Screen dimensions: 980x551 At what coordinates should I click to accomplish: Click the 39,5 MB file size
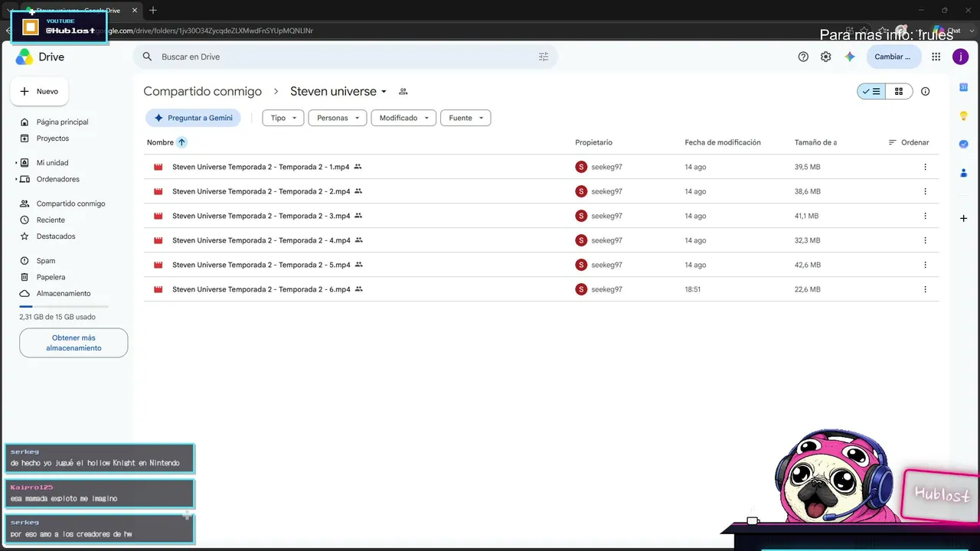[x=807, y=167]
